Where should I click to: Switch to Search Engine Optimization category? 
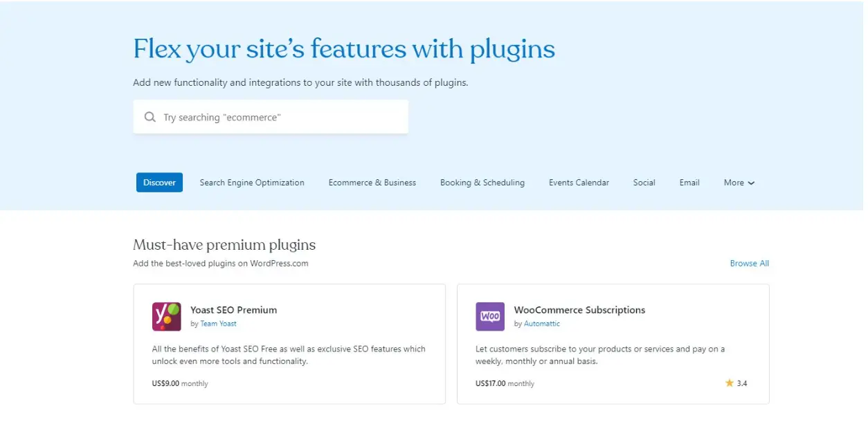tap(252, 182)
